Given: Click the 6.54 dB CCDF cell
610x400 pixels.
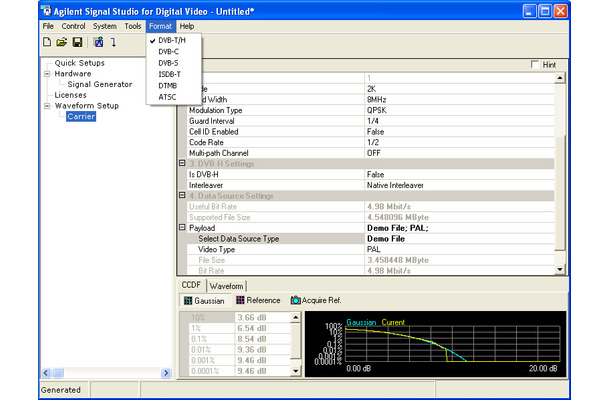Looking at the screenshot, I should tap(263, 328).
